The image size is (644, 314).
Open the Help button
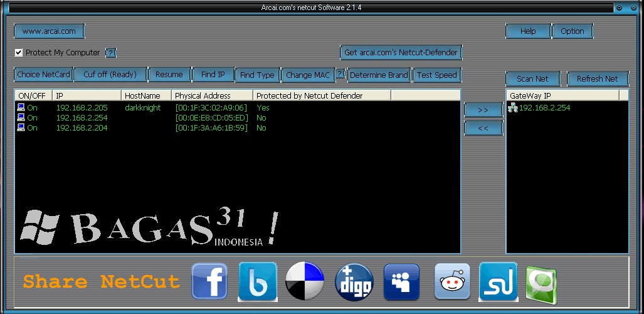point(528,31)
